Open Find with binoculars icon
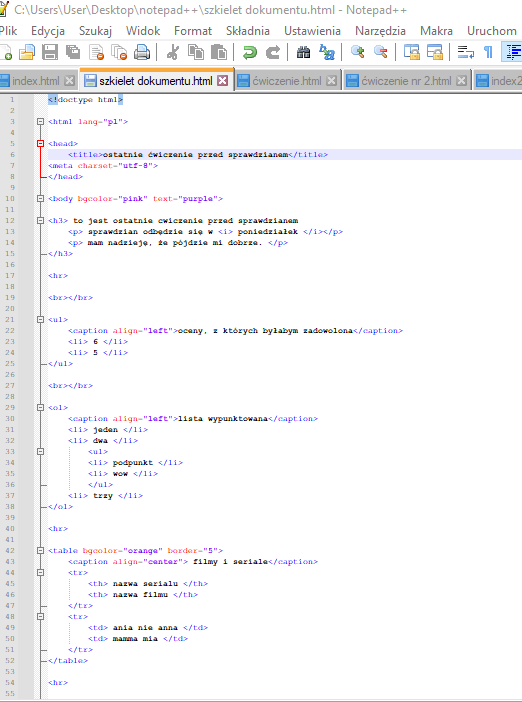 tap(304, 52)
